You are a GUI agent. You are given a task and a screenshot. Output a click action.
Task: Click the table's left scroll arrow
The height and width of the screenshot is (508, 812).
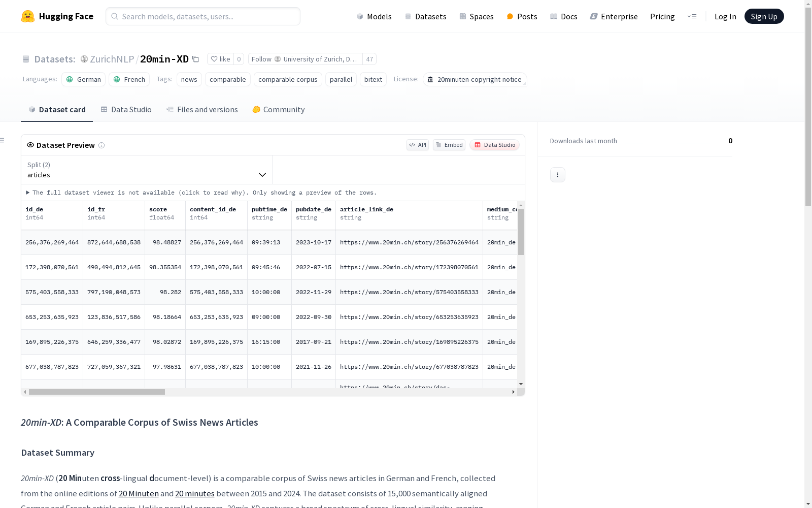(x=25, y=392)
